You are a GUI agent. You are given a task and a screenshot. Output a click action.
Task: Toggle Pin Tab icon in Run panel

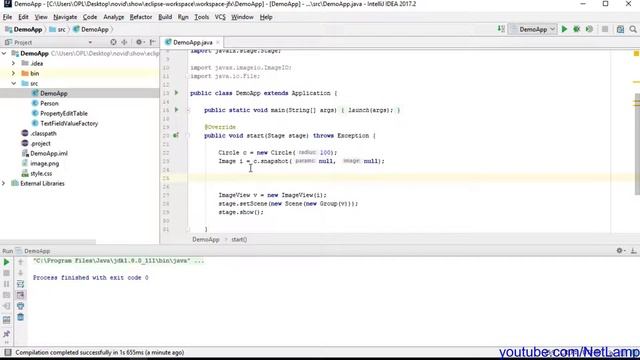tap(7, 334)
